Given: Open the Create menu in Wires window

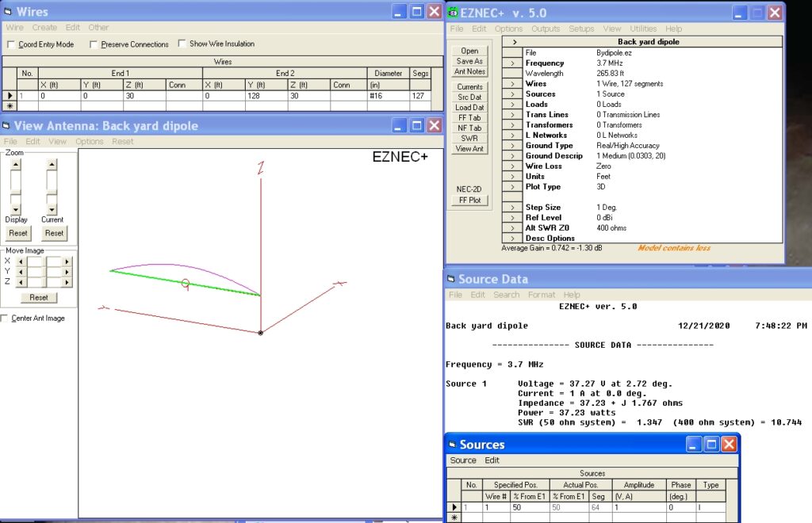Looking at the screenshot, I should [44, 28].
